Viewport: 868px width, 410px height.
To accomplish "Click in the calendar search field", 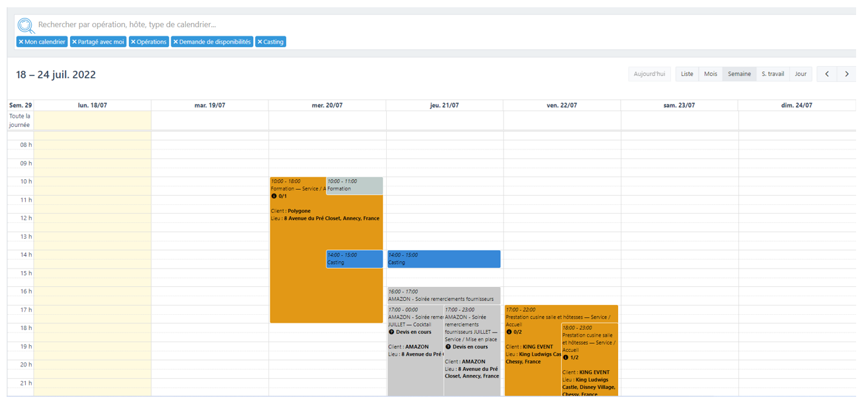I will [397, 24].
